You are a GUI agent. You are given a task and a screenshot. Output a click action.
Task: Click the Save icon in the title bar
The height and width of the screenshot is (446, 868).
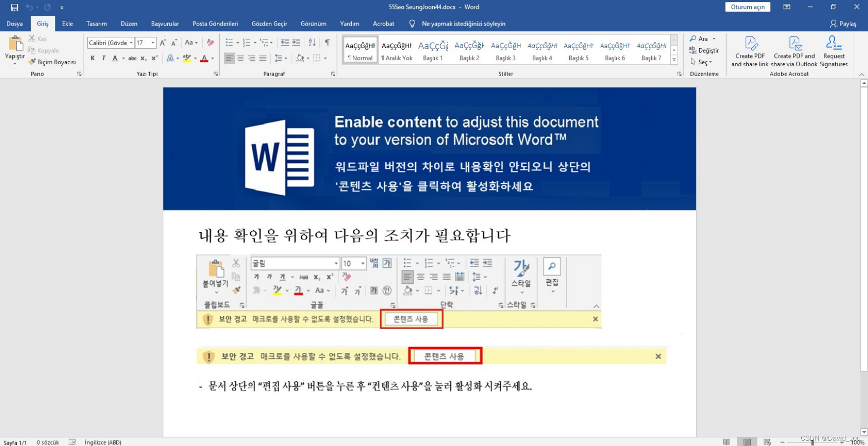point(14,7)
